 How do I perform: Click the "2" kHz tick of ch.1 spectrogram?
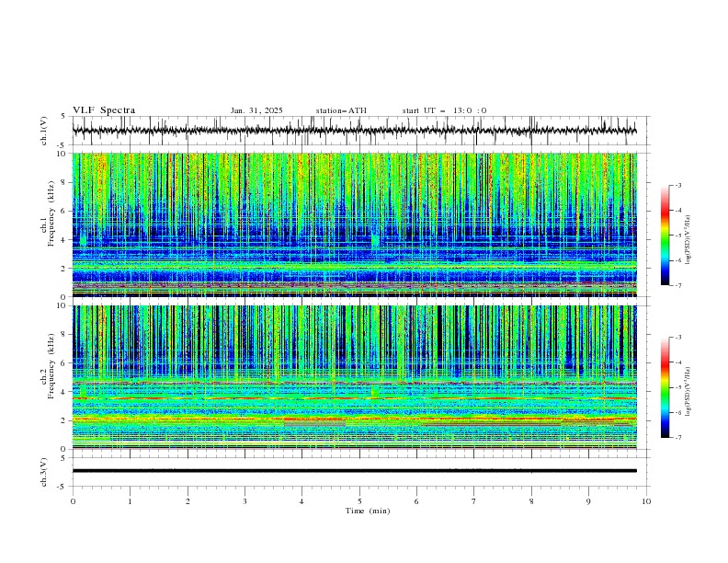[64, 269]
